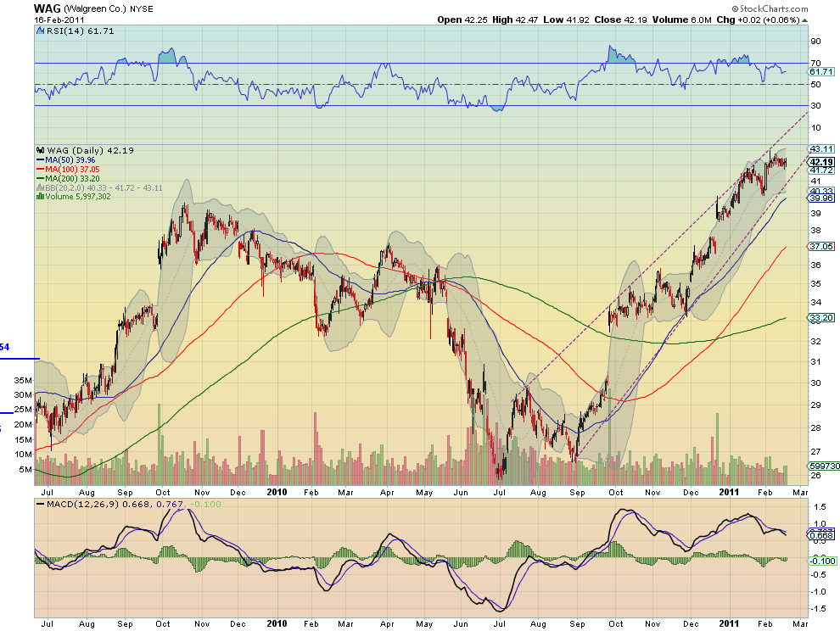Click the 37.05 MA100 price tag
Viewport: 840px width, 631px height.
click(821, 247)
